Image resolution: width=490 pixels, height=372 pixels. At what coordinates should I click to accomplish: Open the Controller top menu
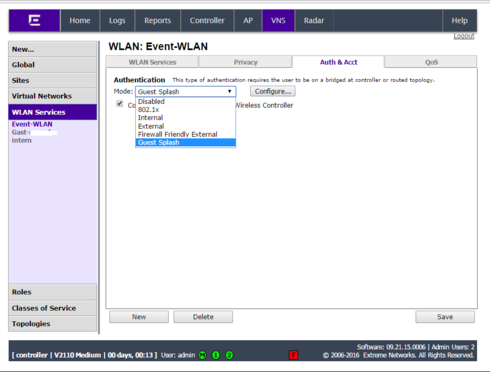click(207, 20)
